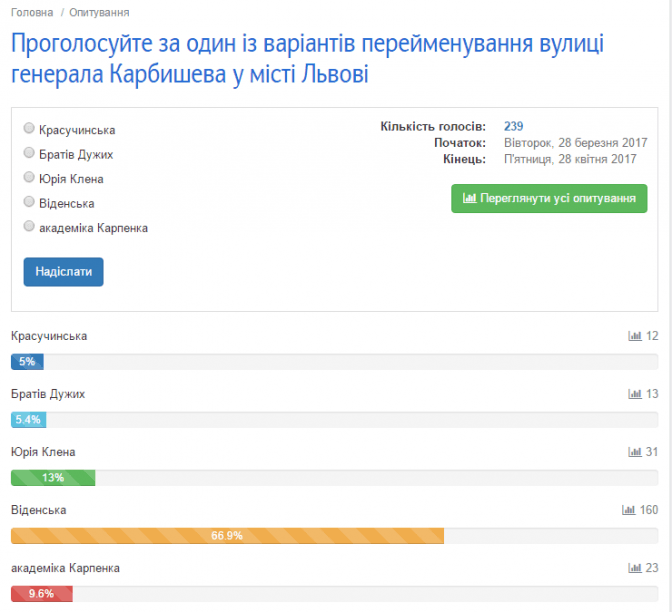Click chart icon for академіка Карпенка result

click(634, 568)
